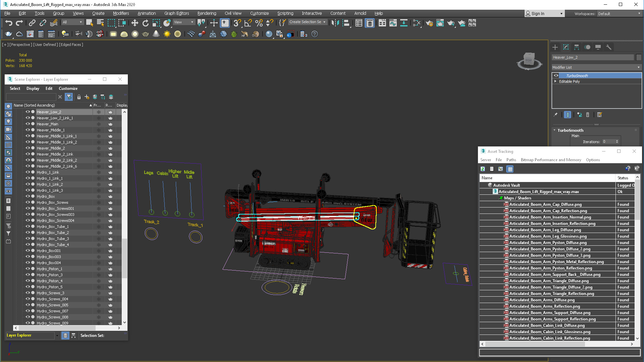Click the Edged Faces viewport label

[x=71, y=45]
